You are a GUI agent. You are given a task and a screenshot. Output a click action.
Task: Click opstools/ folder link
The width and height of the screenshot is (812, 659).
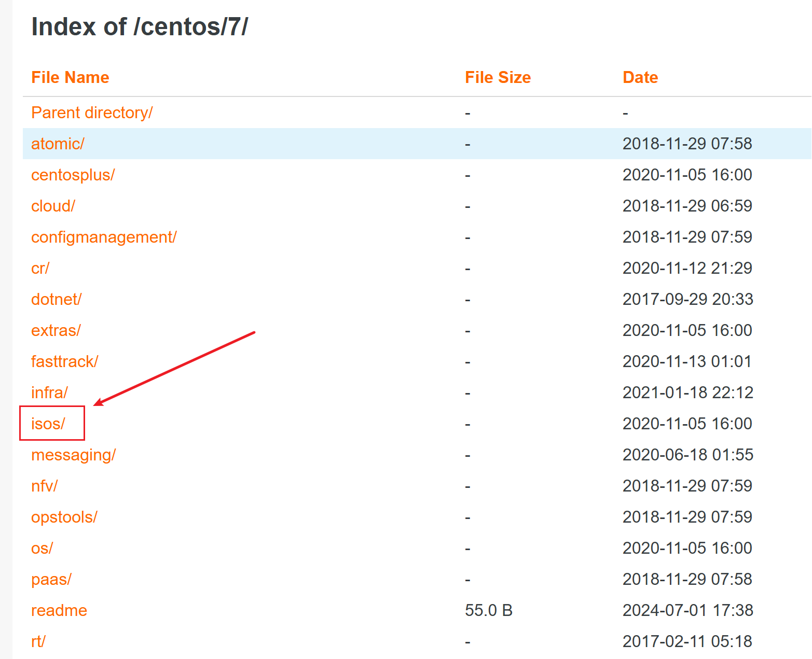(64, 517)
